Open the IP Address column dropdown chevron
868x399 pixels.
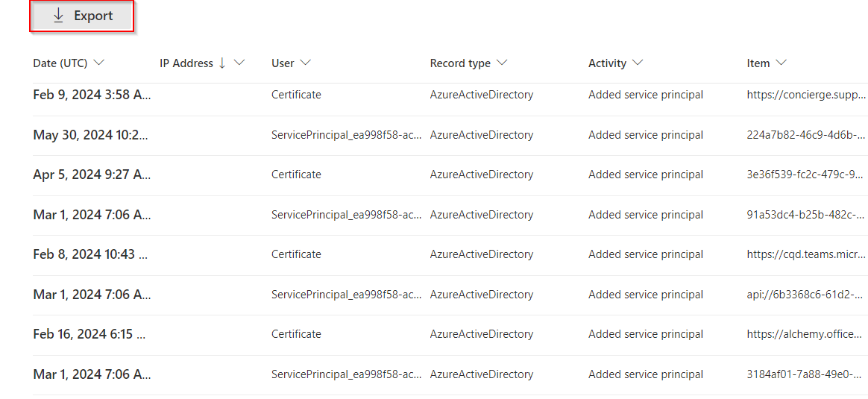[239, 63]
